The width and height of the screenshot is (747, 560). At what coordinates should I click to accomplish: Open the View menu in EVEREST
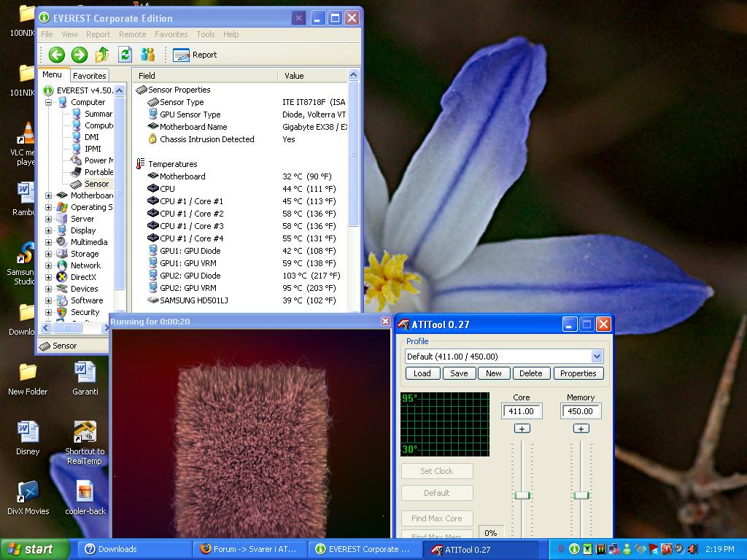tap(69, 34)
